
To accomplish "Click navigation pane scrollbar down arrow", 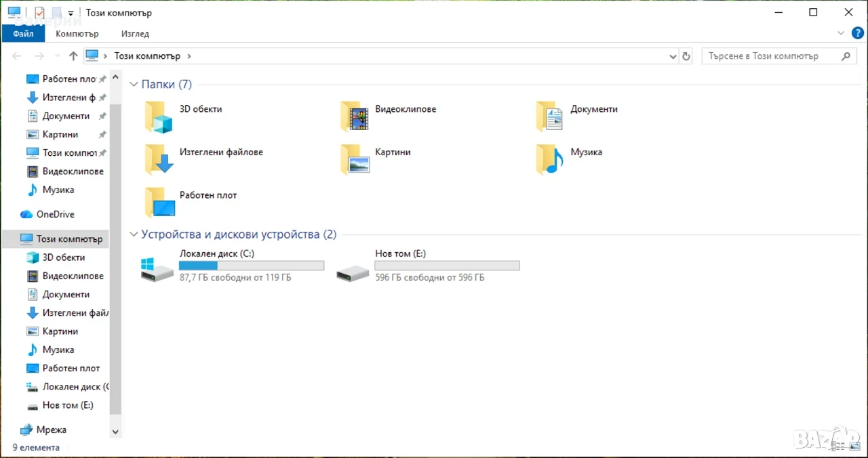I will tap(115, 432).
